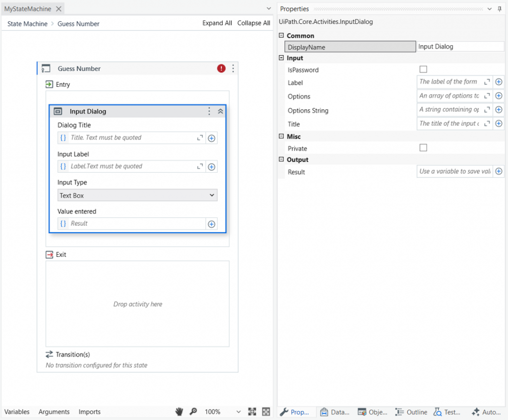
Task: Click the plus button next to Value entered
Action: [x=211, y=224]
